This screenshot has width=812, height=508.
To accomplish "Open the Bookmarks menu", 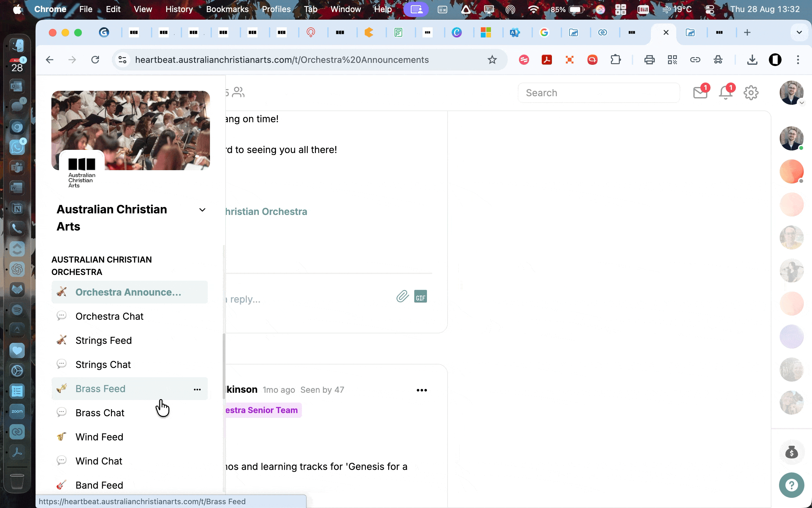I will [x=227, y=9].
